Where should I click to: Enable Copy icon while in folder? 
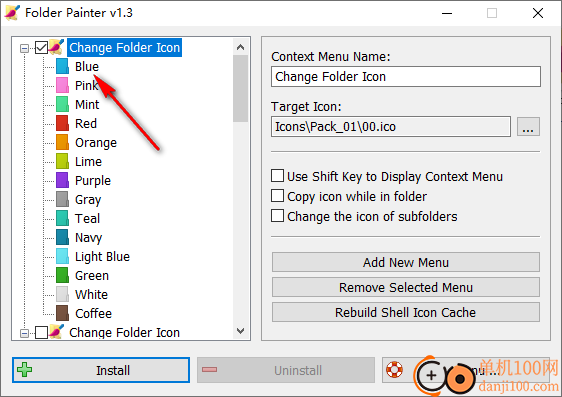(277, 196)
